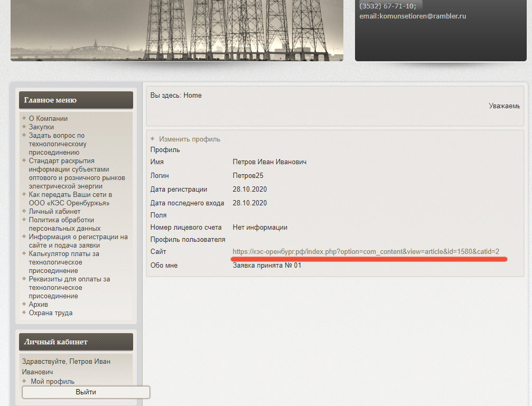The height and width of the screenshot is (406, 532).
Task: Open 'Личный кабинет' in main menu
Action: point(54,212)
